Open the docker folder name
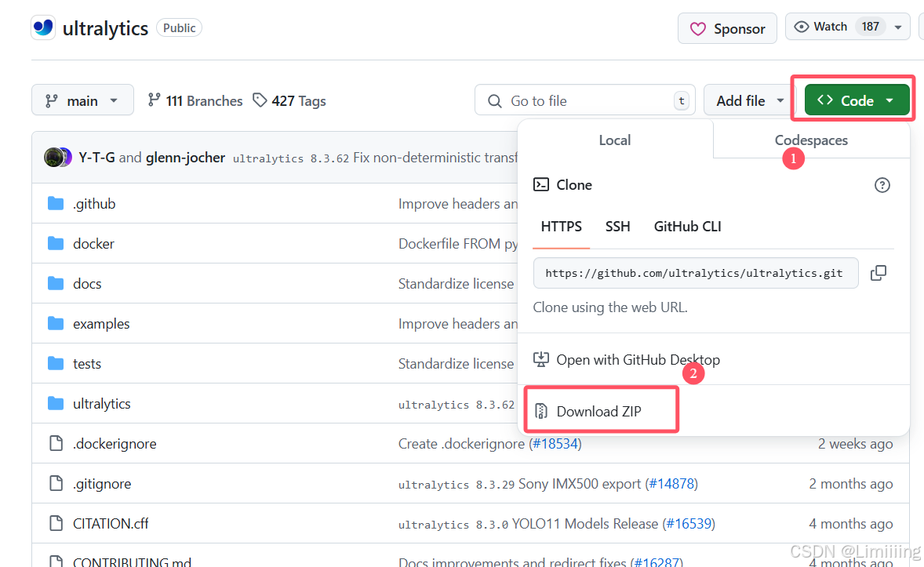The image size is (924, 567). [x=93, y=243]
